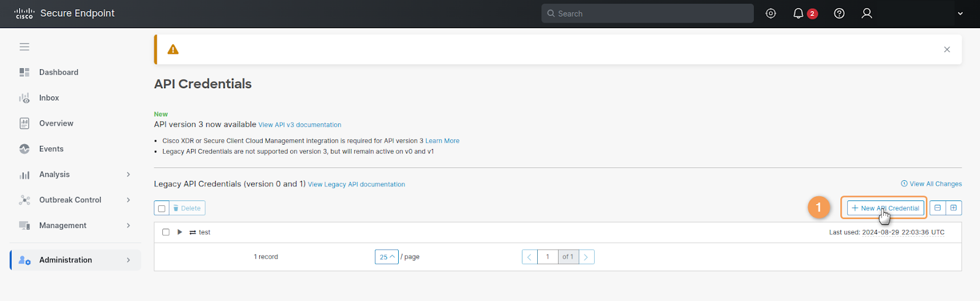Open Dashboard from the sidebar
The height and width of the screenshot is (301, 980).
click(x=59, y=72)
